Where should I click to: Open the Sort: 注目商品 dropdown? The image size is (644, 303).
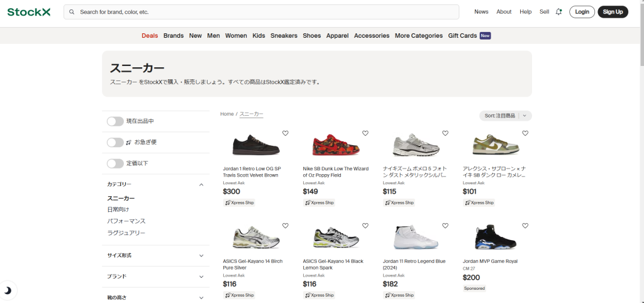tap(505, 116)
